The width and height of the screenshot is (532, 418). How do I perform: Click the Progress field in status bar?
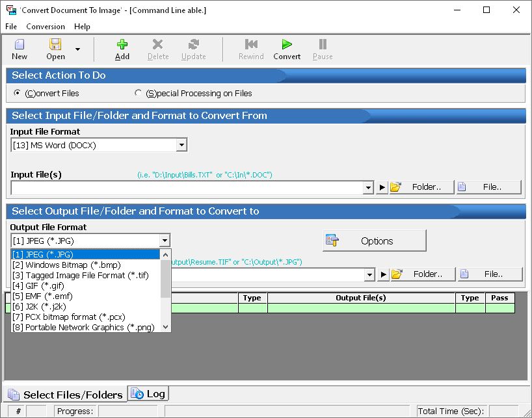(x=128, y=411)
